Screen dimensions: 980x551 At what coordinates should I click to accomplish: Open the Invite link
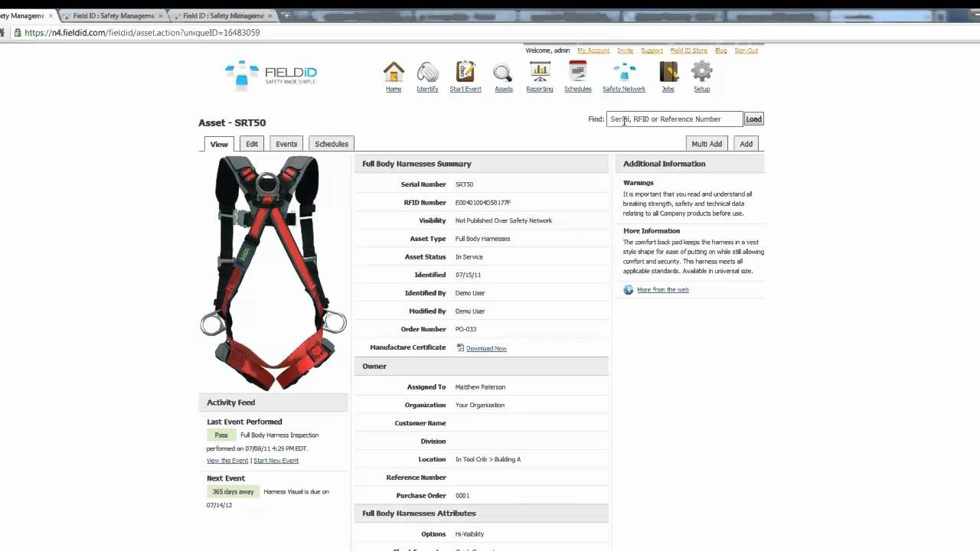[626, 51]
